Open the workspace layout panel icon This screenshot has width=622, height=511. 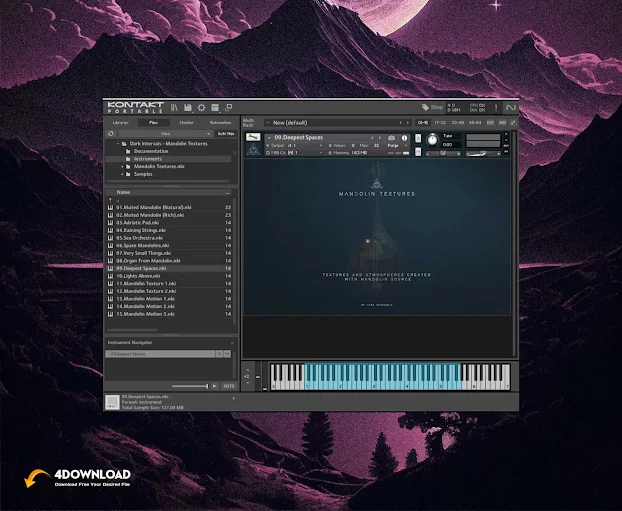(x=215, y=108)
